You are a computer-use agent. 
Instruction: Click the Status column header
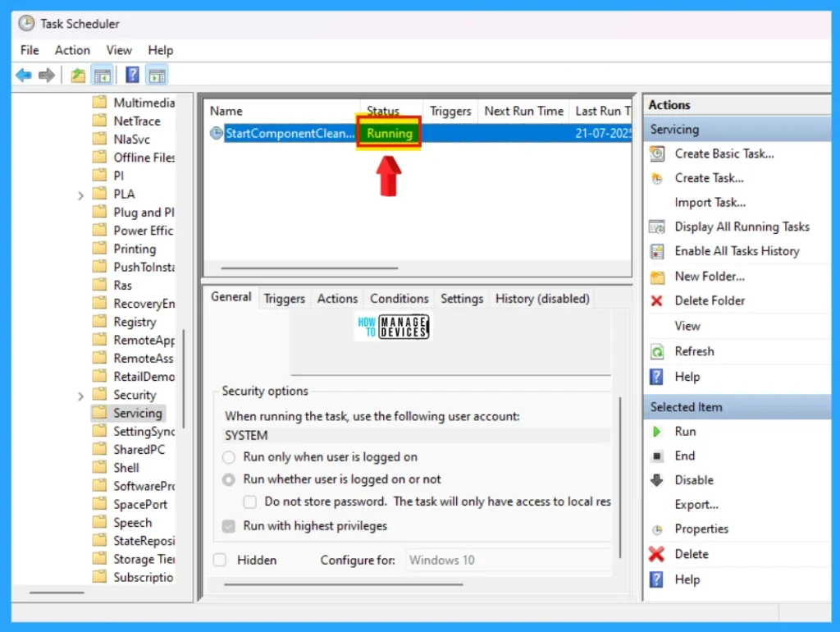pos(391,111)
